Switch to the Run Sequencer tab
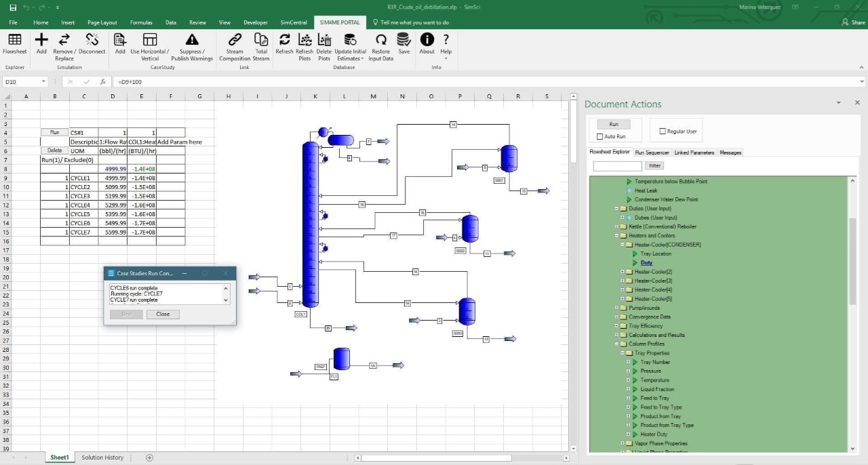Viewport: 868px width, 465px height. (x=652, y=153)
